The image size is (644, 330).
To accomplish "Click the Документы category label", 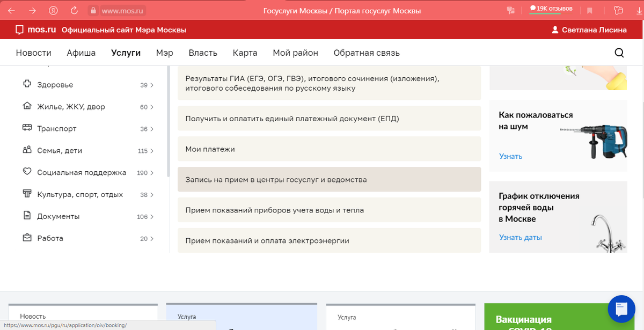I will click(x=58, y=216).
